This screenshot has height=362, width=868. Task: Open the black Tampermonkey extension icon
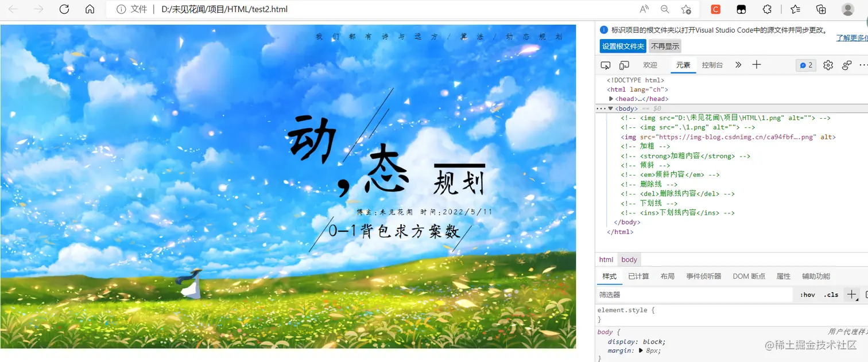click(x=742, y=9)
